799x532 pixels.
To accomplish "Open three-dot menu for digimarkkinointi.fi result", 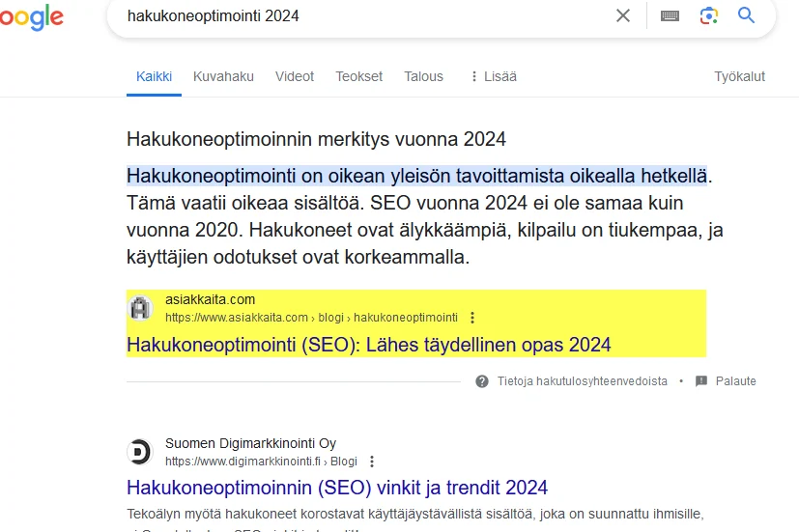I will [x=372, y=462].
